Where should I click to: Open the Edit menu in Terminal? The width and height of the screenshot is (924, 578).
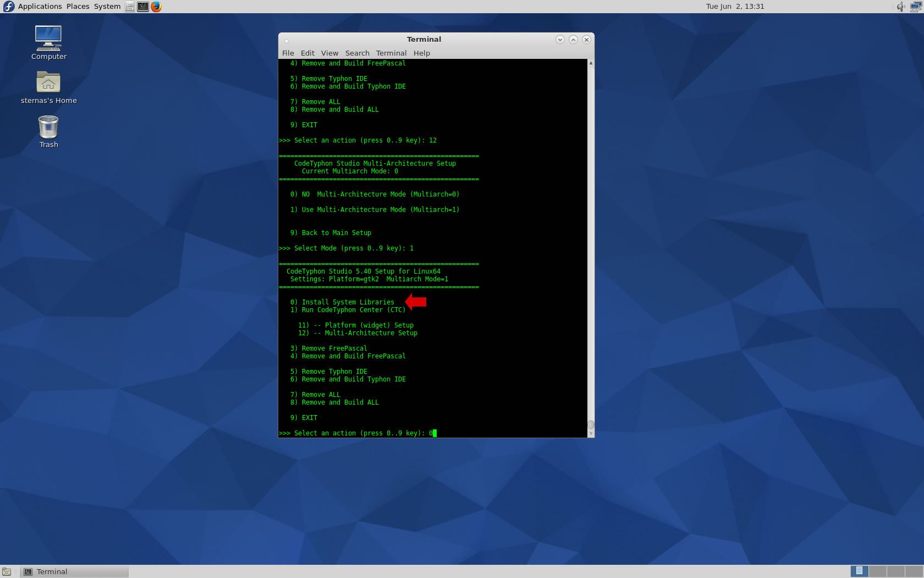[x=307, y=53]
